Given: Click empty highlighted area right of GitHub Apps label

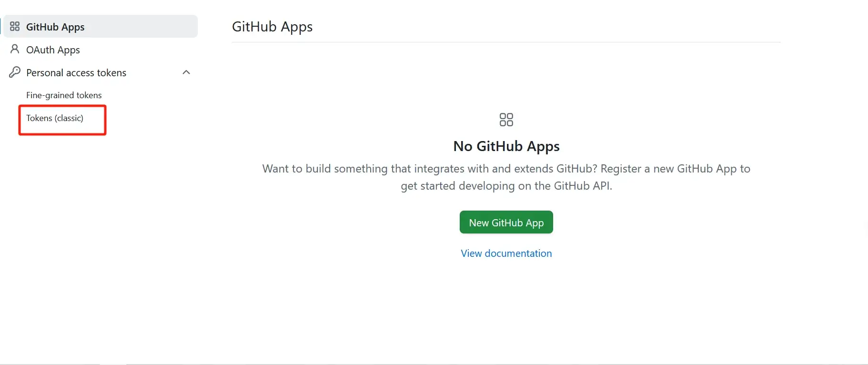Looking at the screenshot, I should (x=143, y=26).
